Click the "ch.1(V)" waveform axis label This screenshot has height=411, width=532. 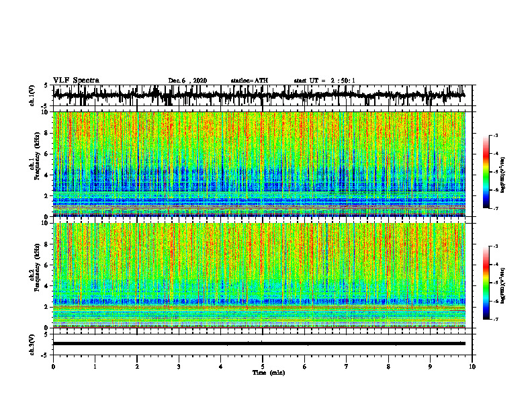click(x=32, y=95)
